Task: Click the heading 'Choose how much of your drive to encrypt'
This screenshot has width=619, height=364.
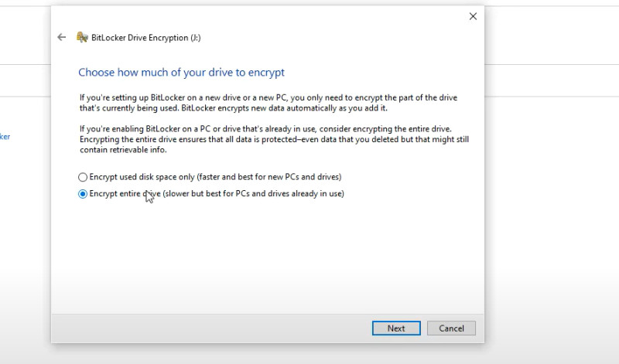Action: click(x=181, y=72)
